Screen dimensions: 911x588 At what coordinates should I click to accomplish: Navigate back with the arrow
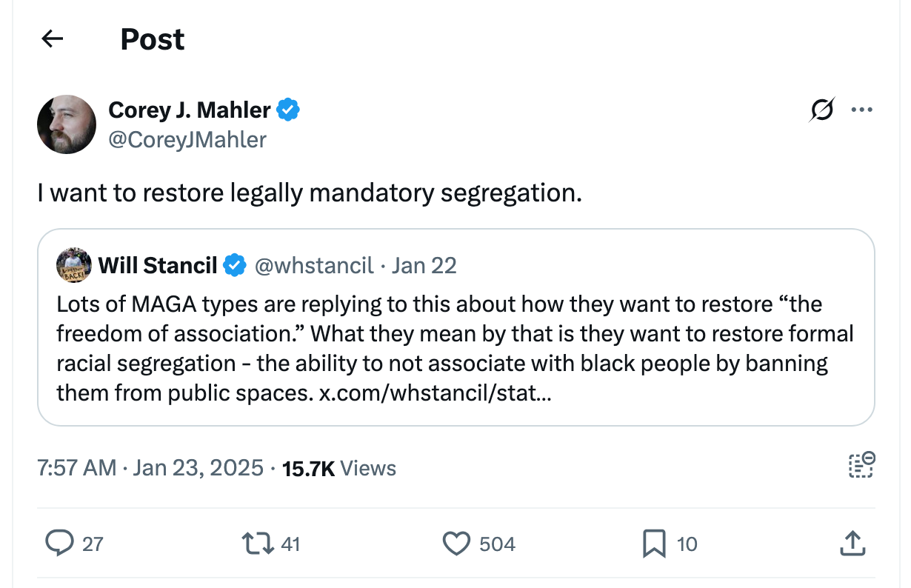tap(51, 39)
